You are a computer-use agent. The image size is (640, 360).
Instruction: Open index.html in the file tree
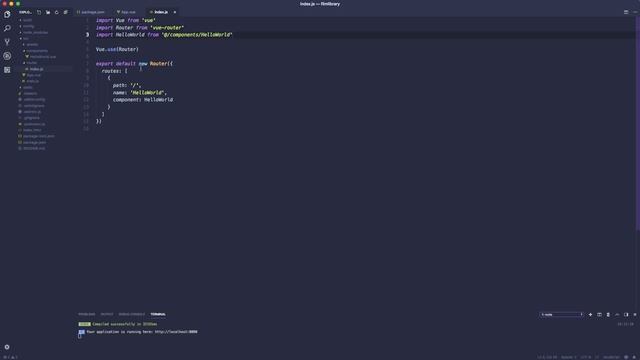pos(32,130)
